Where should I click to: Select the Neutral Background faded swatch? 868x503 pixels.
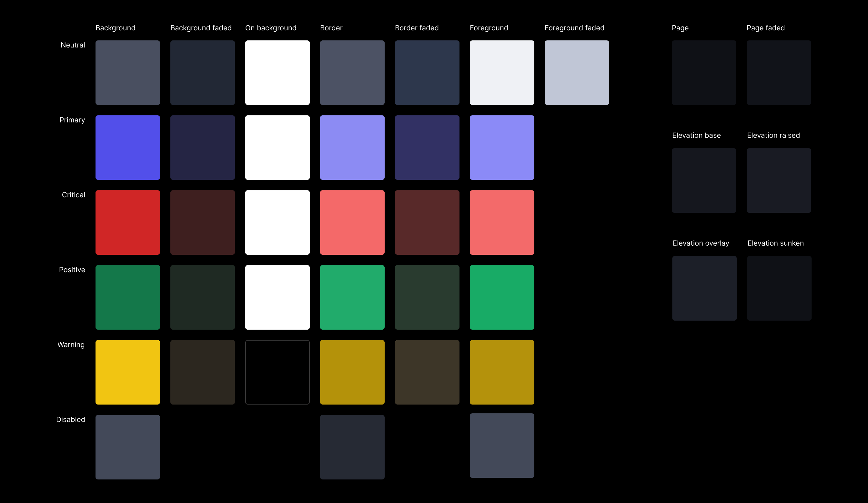[203, 73]
